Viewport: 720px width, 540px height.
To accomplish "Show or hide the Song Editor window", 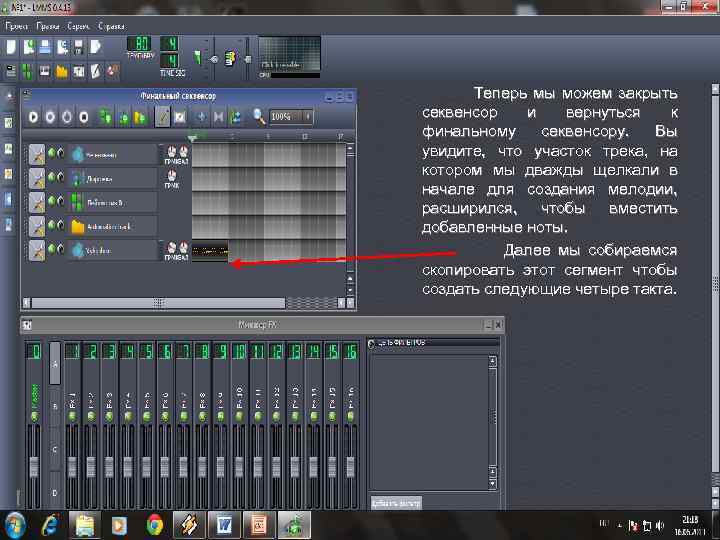I will click(x=11, y=71).
